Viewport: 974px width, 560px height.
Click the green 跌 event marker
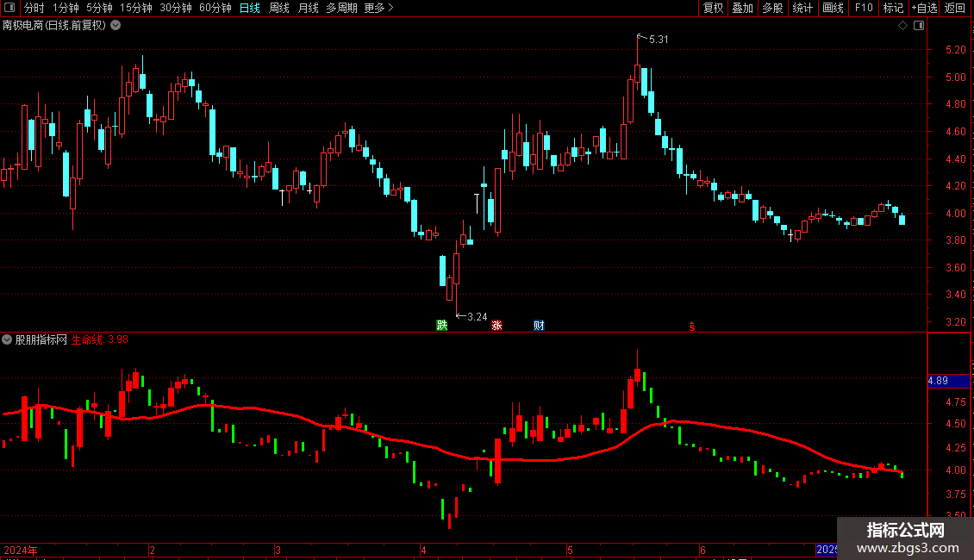tap(441, 326)
